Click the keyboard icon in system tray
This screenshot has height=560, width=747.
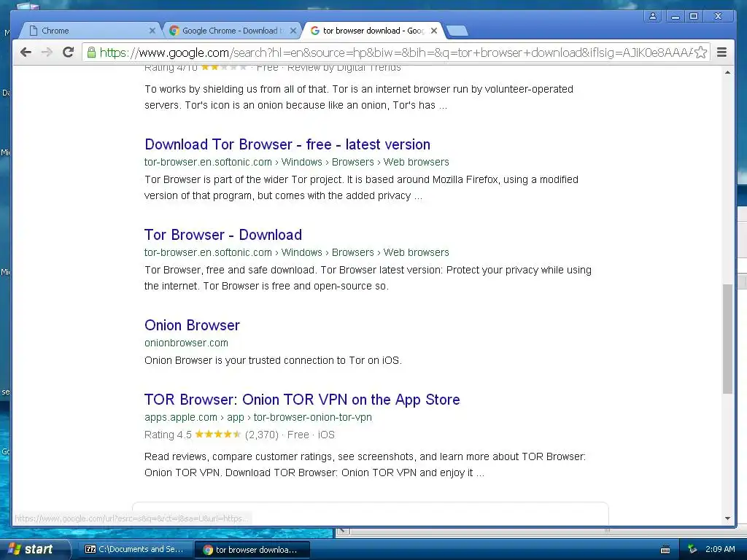click(x=665, y=550)
